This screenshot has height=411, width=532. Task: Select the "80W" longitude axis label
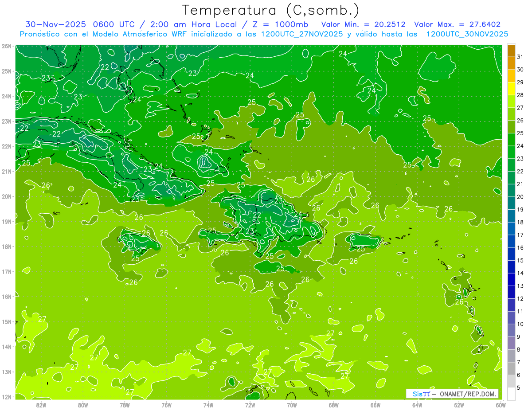coord(83,405)
